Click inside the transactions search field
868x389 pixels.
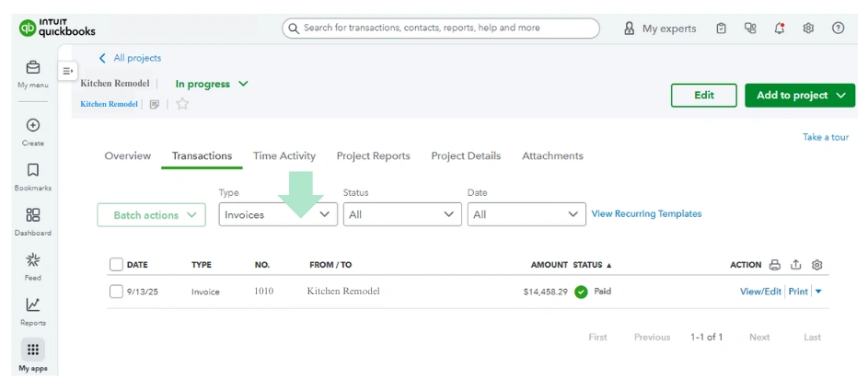(x=441, y=29)
